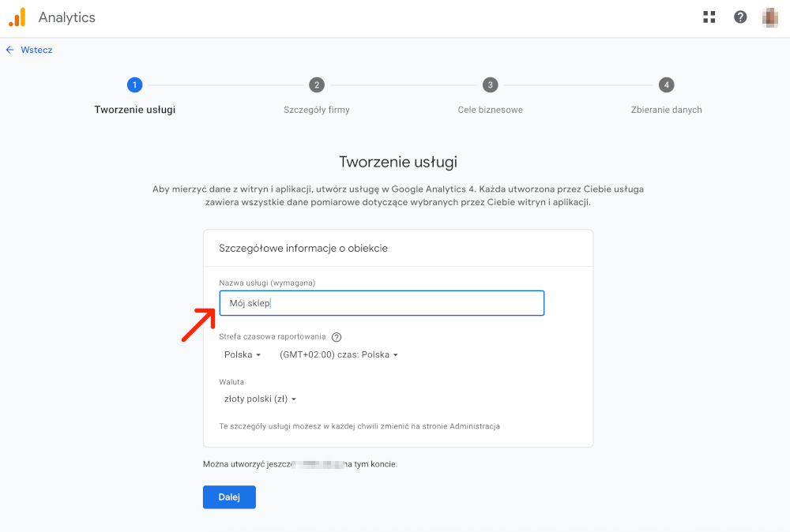Click step 2 circle labeled Szczegóły firmy

[317, 84]
